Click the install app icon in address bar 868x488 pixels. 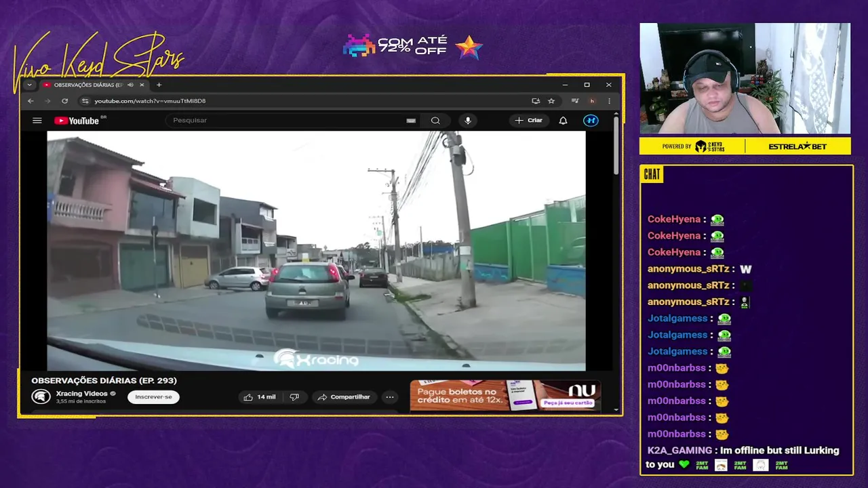(536, 101)
